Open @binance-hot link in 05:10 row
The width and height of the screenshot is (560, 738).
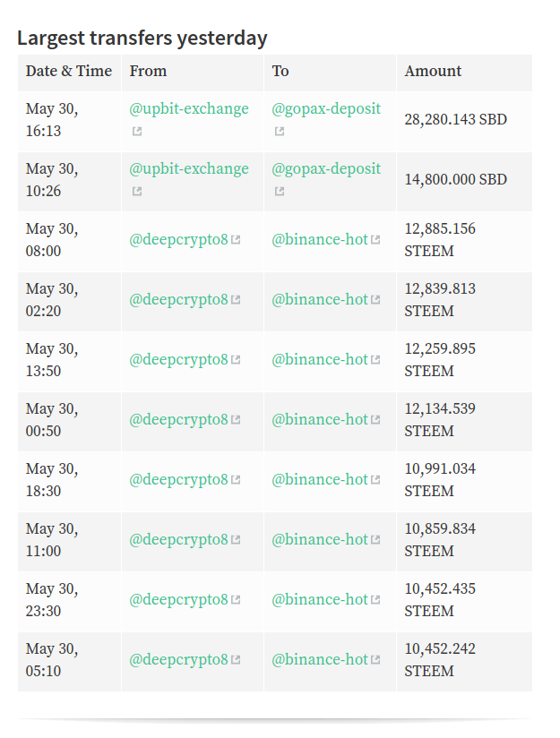pos(320,659)
